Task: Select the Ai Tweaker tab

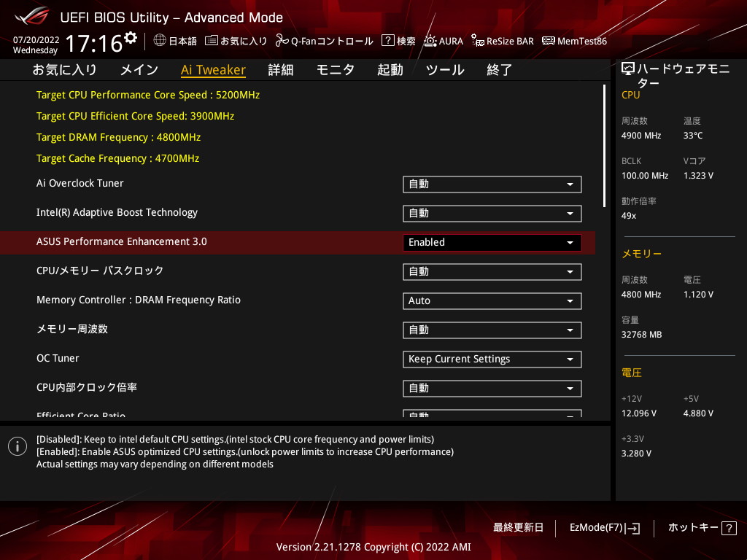Action: pyautogui.click(x=214, y=70)
